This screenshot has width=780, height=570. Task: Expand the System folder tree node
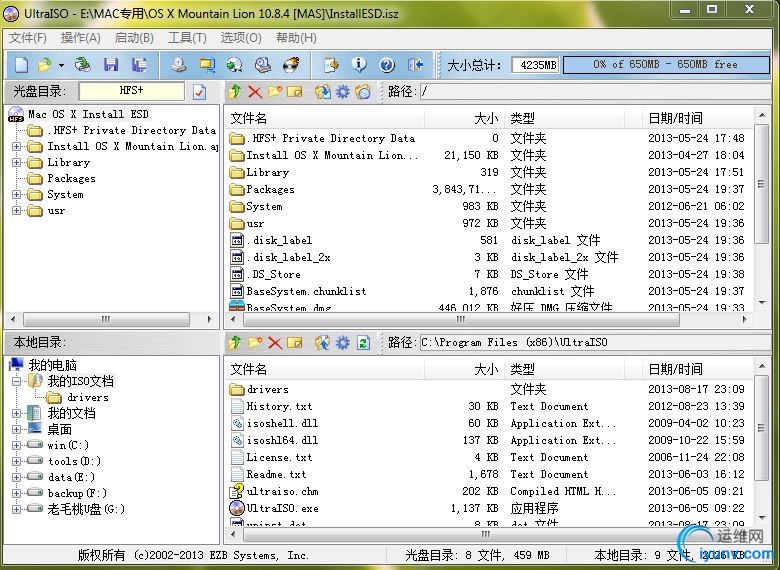[16, 194]
